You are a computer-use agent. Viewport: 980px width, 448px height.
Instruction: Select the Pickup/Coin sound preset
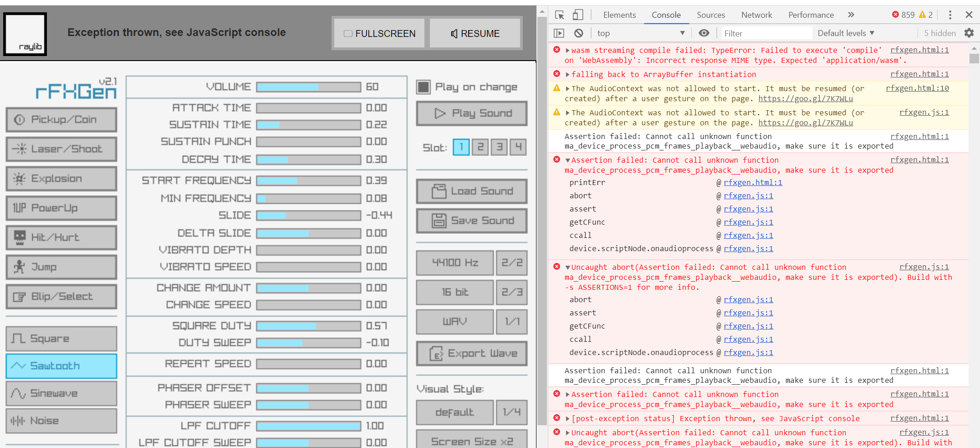61,119
